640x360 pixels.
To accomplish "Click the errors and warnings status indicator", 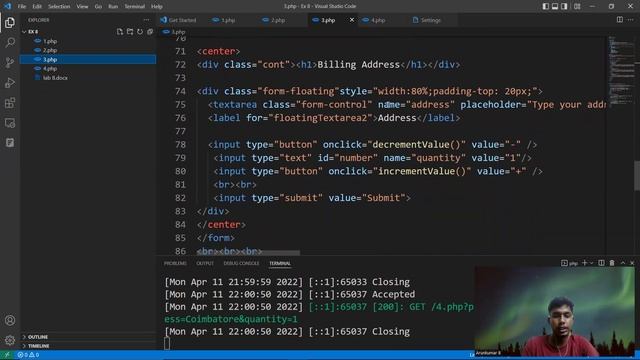I will pyautogui.click(x=28, y=355).
